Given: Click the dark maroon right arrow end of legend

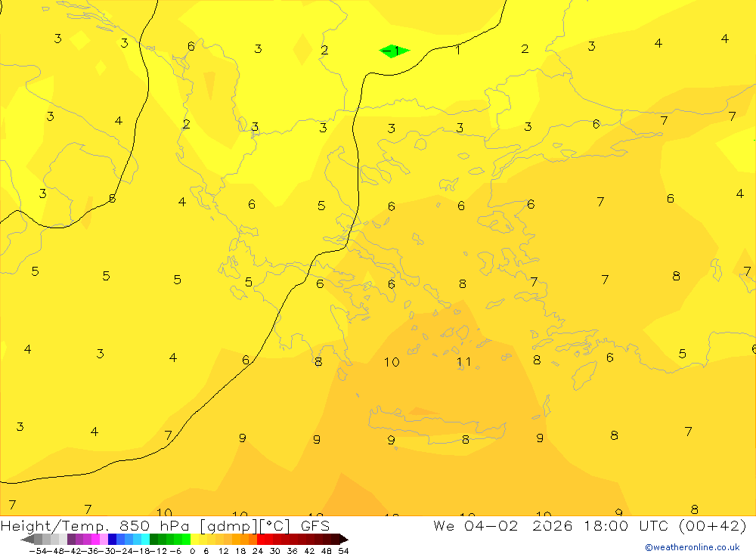Looking at the screenshot, I should 344,540.
